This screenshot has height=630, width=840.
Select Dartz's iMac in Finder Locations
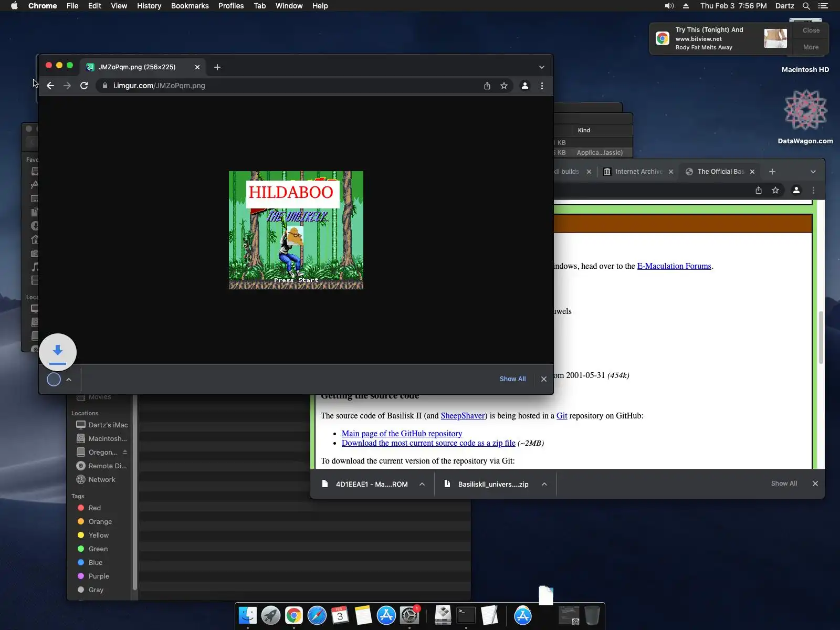pos(102,425)
